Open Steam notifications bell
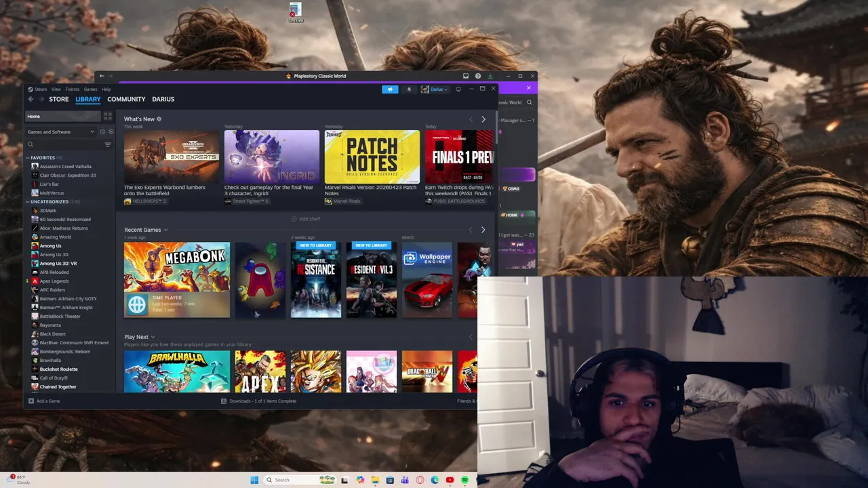Screen dimensions: 868x488 (409, 89)
